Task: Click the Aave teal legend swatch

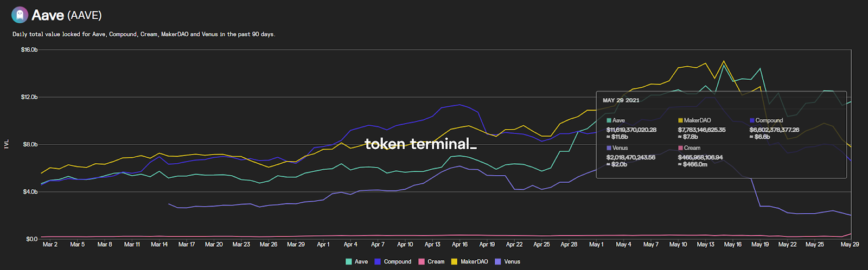Action: point(349,262)
